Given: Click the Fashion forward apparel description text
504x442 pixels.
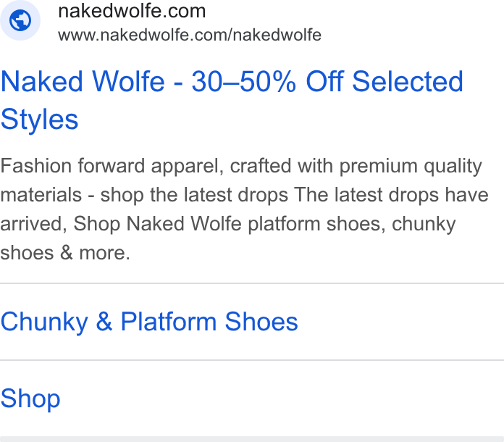Looking at the screenshot, I should [x=244, y=209].
